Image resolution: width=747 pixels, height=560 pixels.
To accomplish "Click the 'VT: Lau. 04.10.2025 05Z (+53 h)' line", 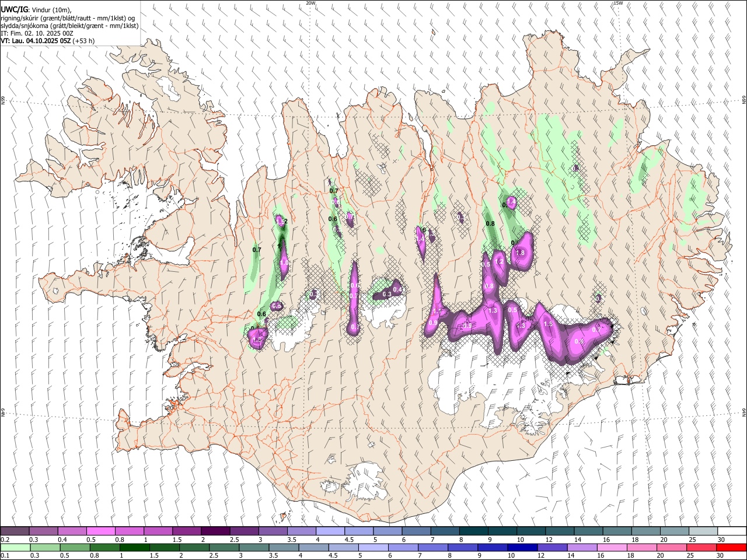I will coord(48,41).
